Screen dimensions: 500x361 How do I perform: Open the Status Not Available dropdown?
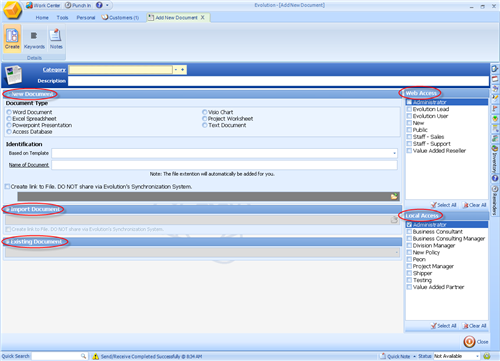click(x=477, y=356)
